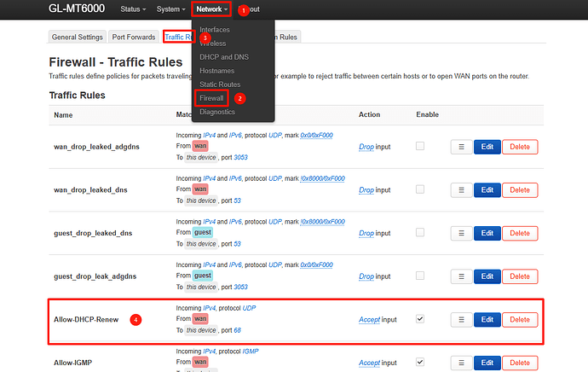
Task: Click the drag handle icon for Allow-DHCP-Renew
Action: [x=459, y=319]
